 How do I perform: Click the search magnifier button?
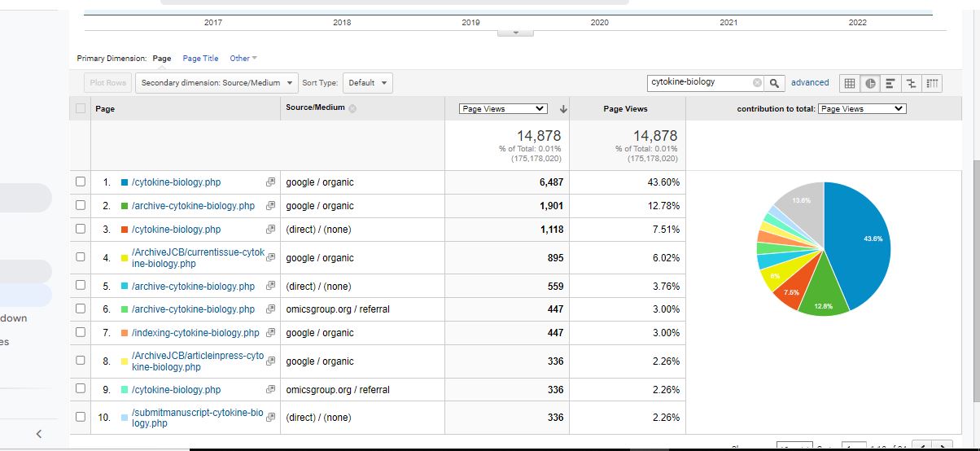point(776,83)
